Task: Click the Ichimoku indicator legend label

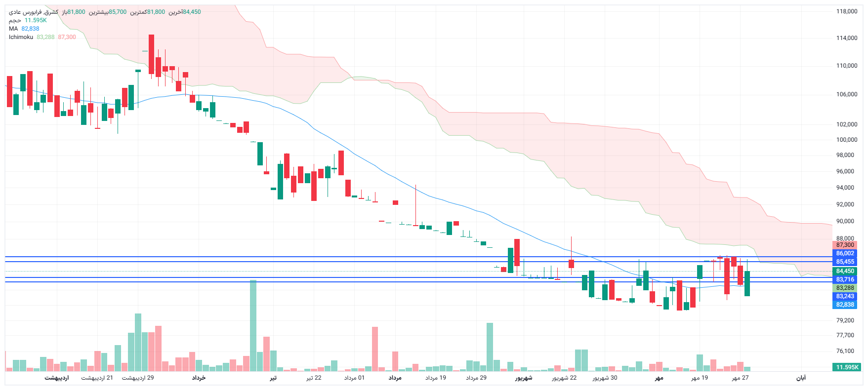Action: click(x=21, y=37)
